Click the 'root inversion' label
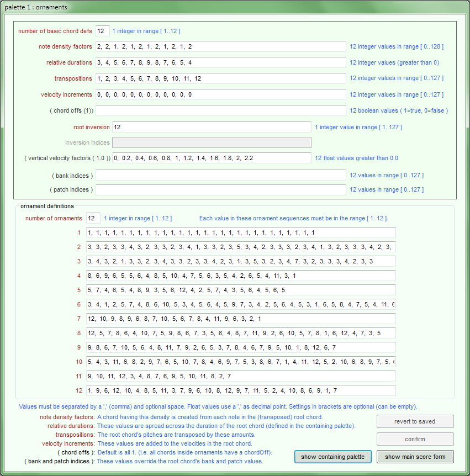The height and width of the screenshot is (476, 470). [x=91, y=127]
